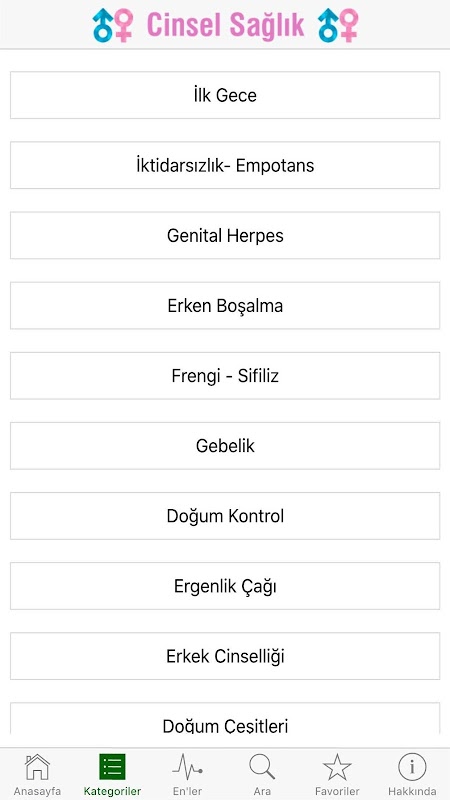
Task: Open the Favoriler star icon
Action: click(337, 767)
